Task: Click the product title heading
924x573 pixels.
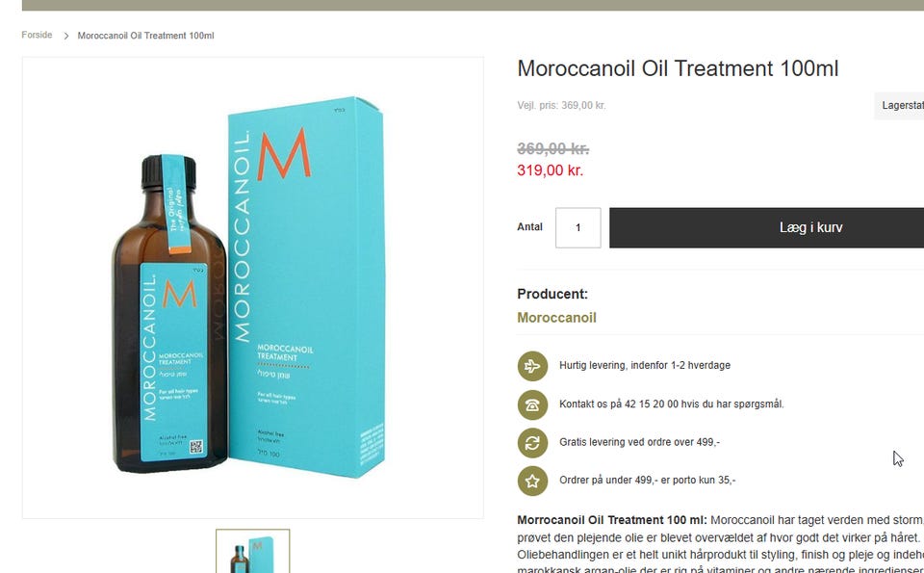Action: click(x=678, y=68)
